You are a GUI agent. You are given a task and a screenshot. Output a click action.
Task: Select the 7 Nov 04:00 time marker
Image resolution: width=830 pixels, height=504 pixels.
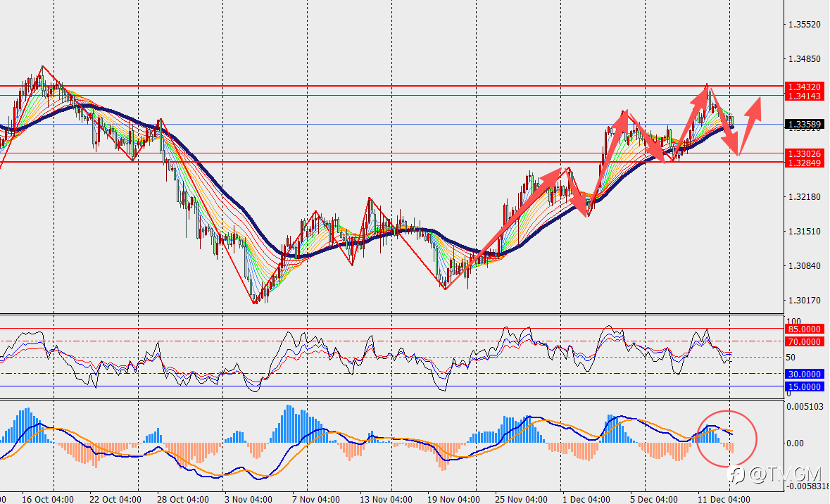click(316, 499)
